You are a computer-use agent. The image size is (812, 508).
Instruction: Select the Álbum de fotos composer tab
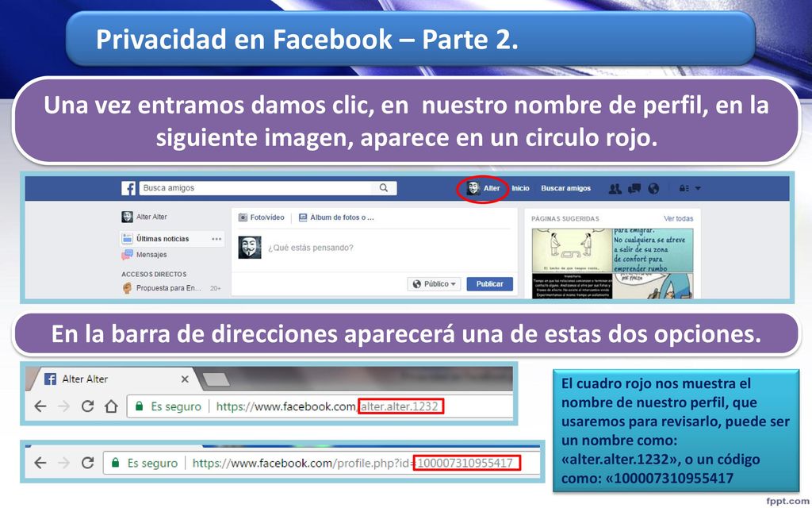point(336,217)
